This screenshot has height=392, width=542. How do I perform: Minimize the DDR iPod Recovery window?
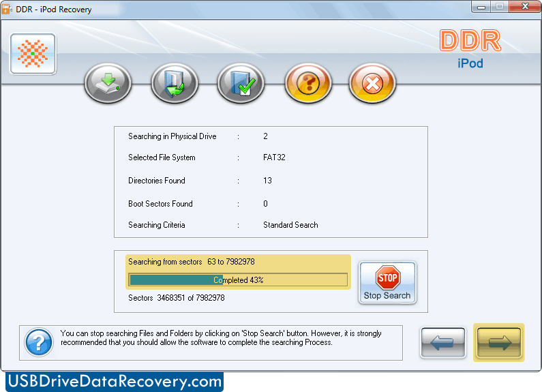(481, 7)
